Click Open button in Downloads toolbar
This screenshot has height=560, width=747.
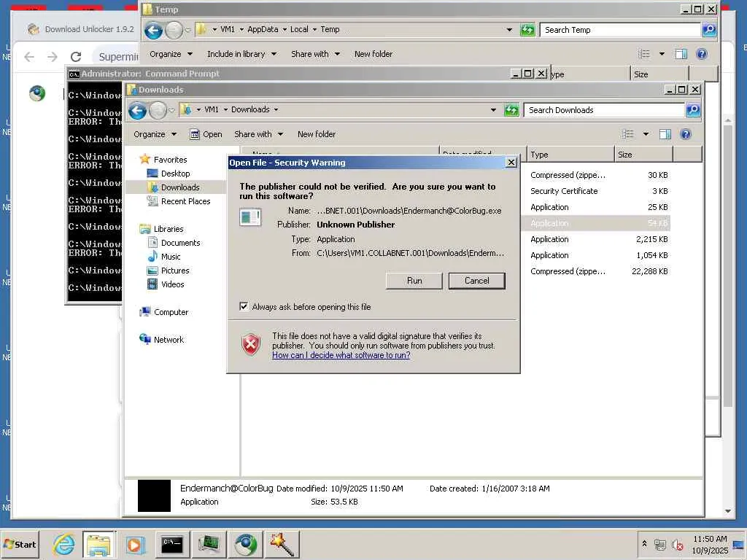pyautogui.click(x=206, y=134)
